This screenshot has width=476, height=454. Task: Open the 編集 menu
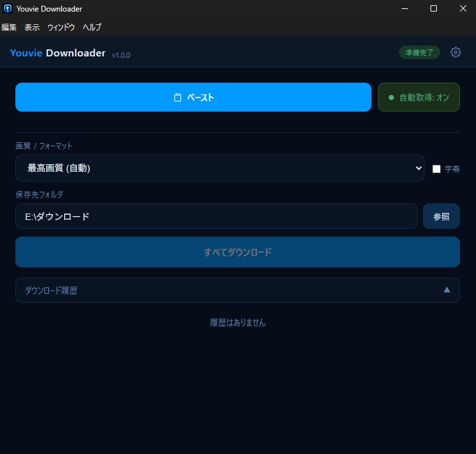coord(9,28)
